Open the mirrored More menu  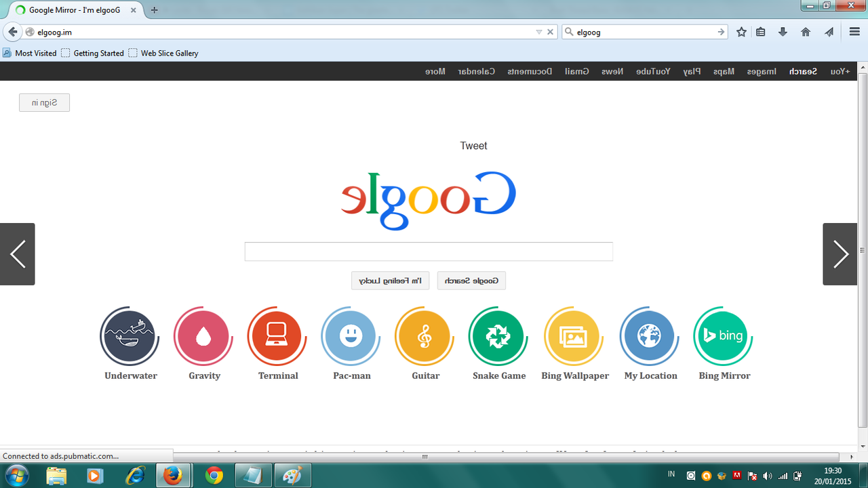(x=435, y=71)
